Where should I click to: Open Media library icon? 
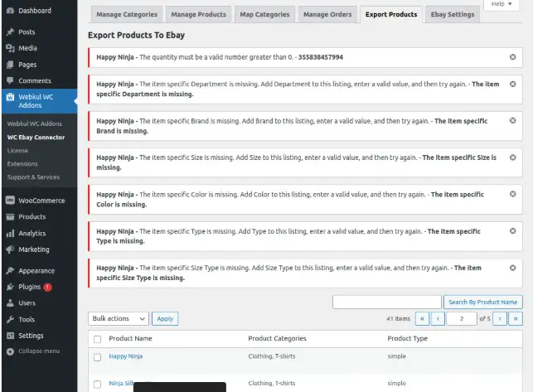[x=9, y=48]
